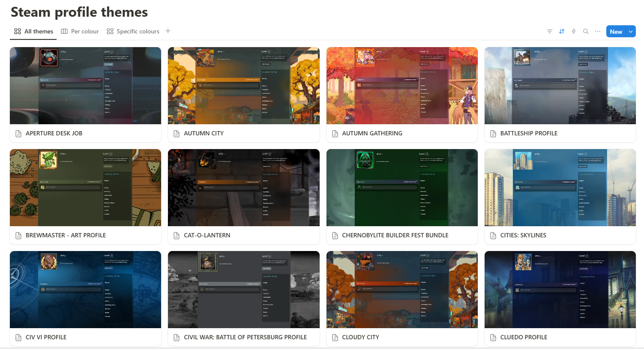Click the page icon beside BREWMASTER - ART PROFILE

[18, 236]
